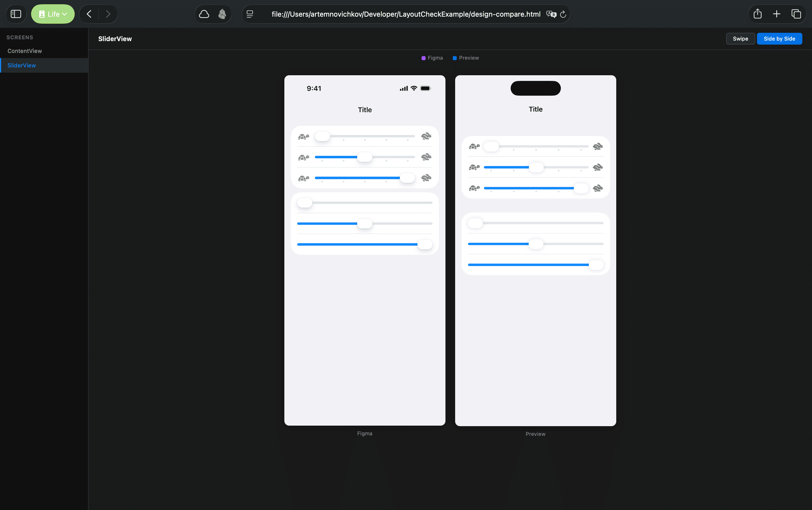Switch to Swipe comparison mode
Viewport: 812px width, 510px height.
coord(740,38)
